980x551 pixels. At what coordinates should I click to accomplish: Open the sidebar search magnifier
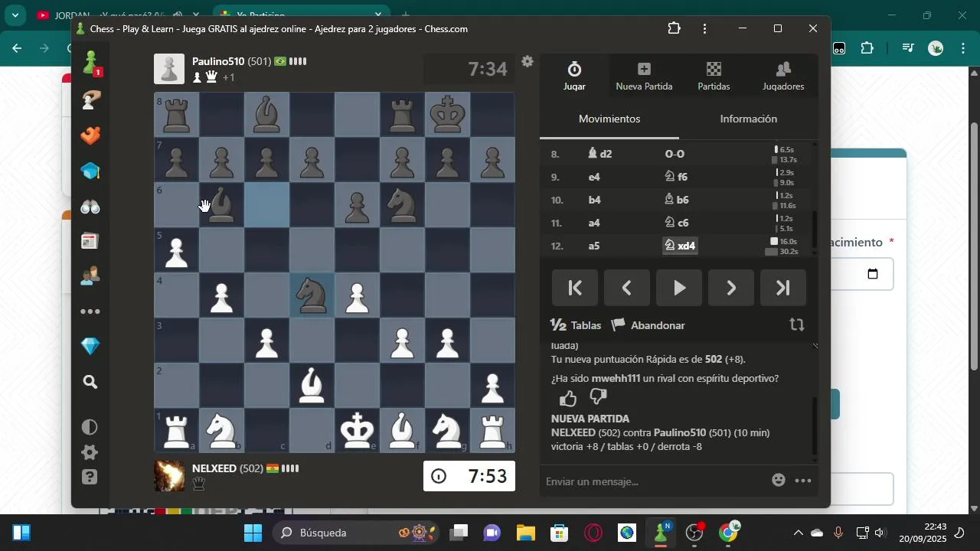[x=90, y=382]
